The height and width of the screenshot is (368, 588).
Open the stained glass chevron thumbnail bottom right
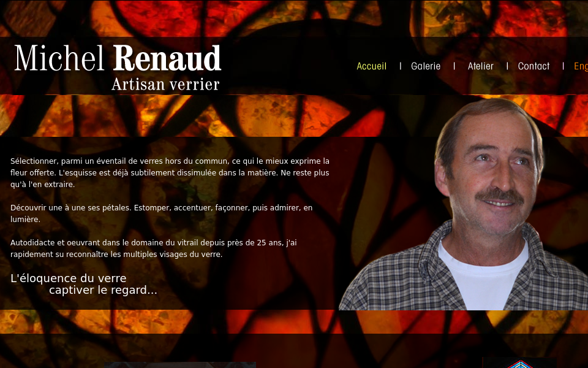521,364
